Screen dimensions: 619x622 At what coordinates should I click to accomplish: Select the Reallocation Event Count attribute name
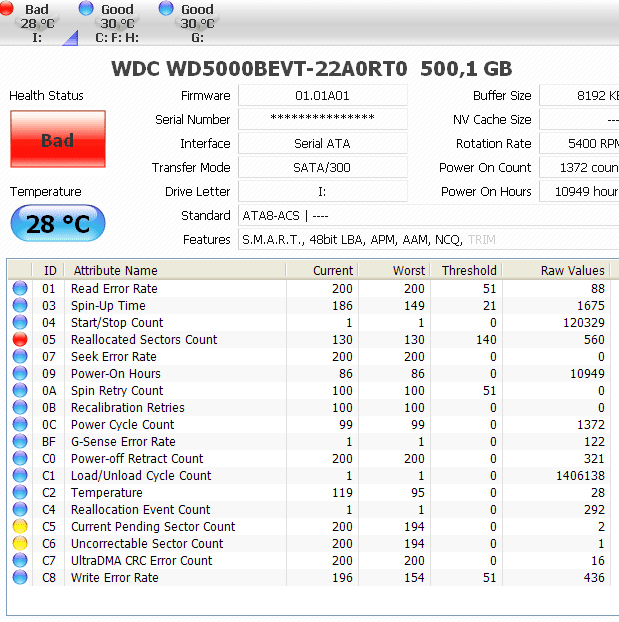coord(141,509)
